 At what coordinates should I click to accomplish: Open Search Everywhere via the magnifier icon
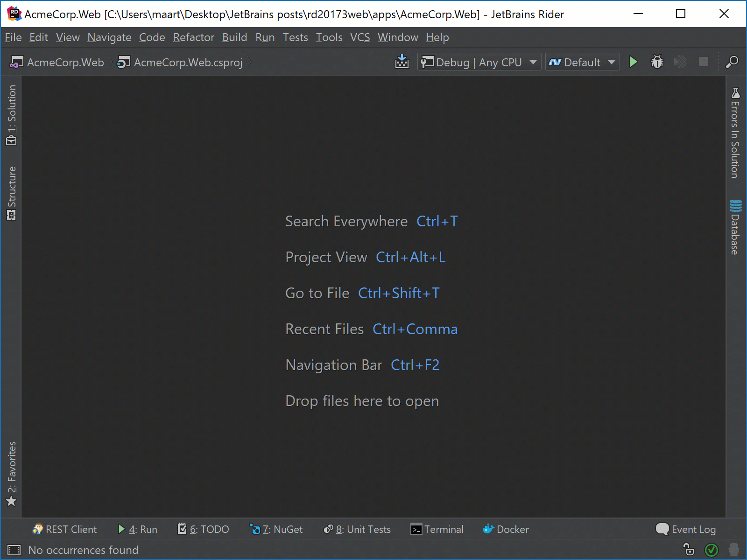coord(732,62)
